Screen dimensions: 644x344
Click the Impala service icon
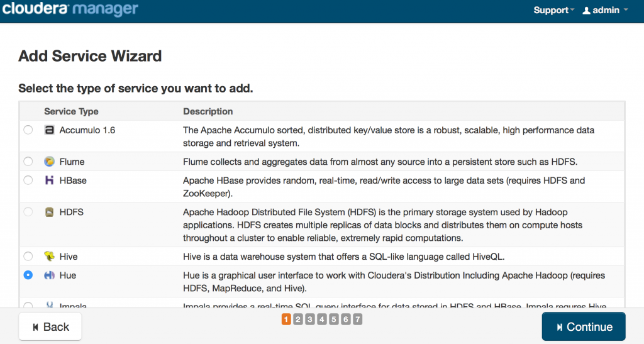[x=49, y=306]
